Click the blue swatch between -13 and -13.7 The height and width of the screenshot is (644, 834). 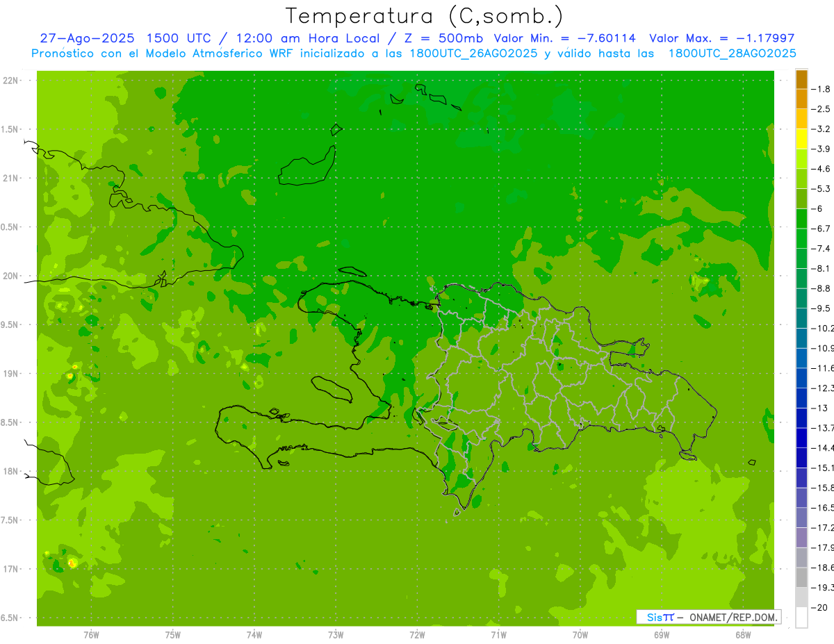(x=801, y=418)
